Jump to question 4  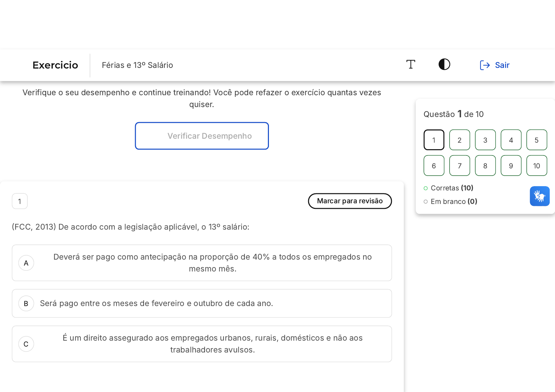point(511,140)
